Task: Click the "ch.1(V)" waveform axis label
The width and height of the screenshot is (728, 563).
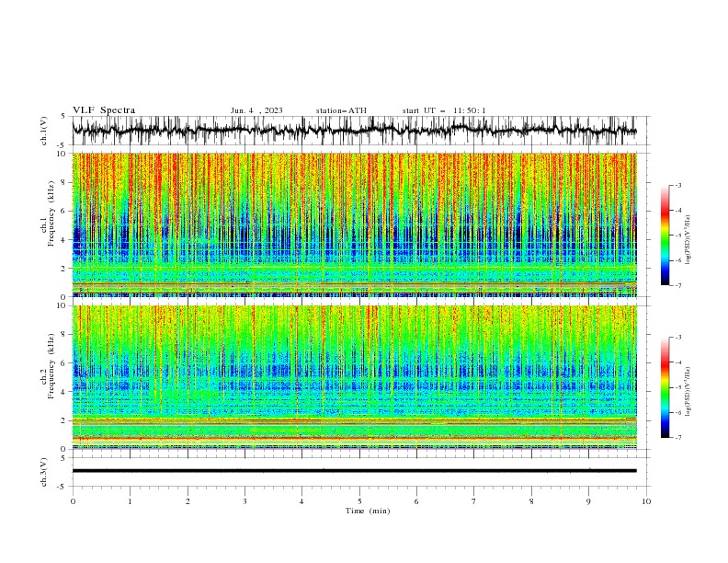Action: coord(44,131)
